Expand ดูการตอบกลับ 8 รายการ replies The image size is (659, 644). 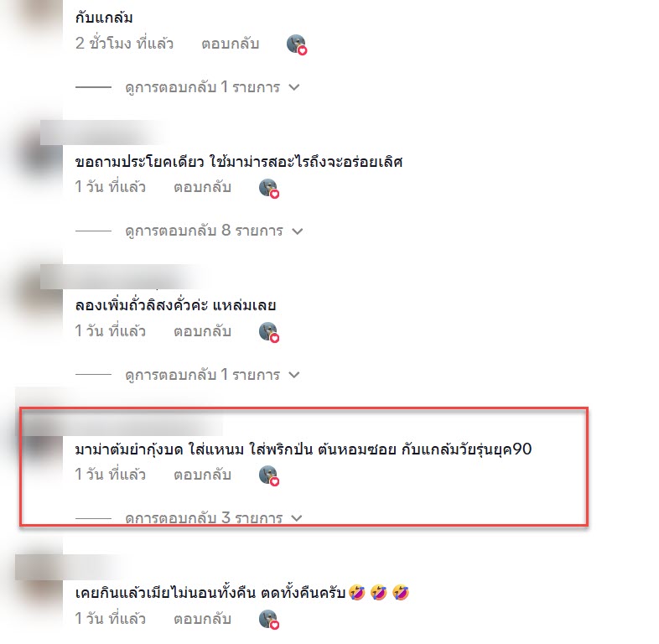214,231
